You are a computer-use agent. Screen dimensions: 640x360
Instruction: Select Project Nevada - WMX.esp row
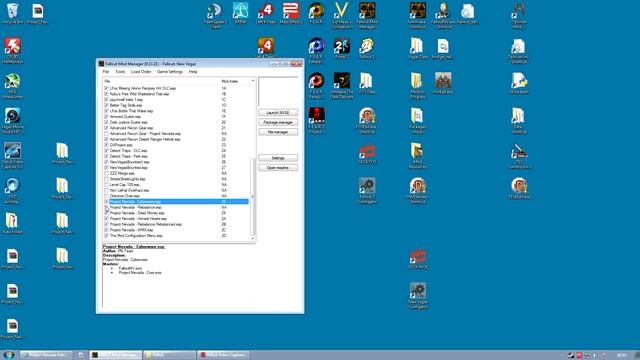(x=176, y=230)
